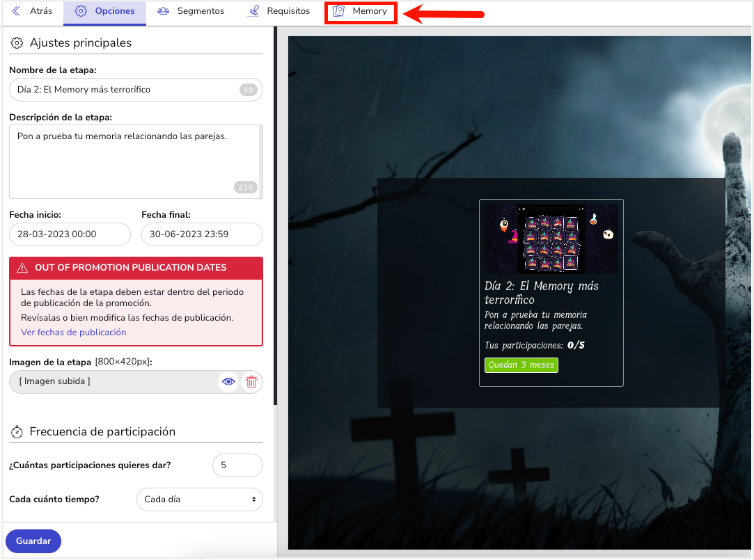This screenshot has height=560, width=754.
Task: Click the Frecuencia de participación heading
Action: click(102, 432)
